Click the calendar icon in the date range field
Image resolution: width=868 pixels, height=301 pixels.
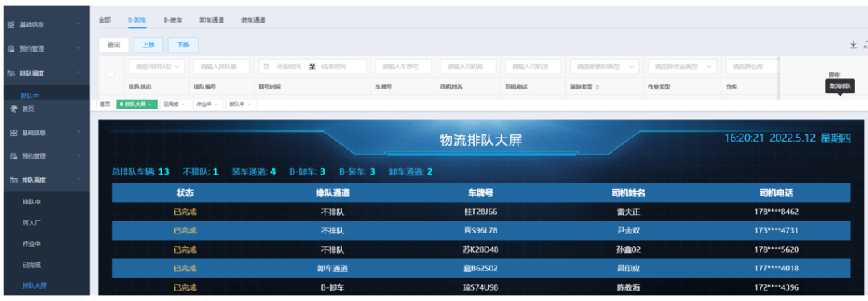pyautogui.click(x=266, y=66)
